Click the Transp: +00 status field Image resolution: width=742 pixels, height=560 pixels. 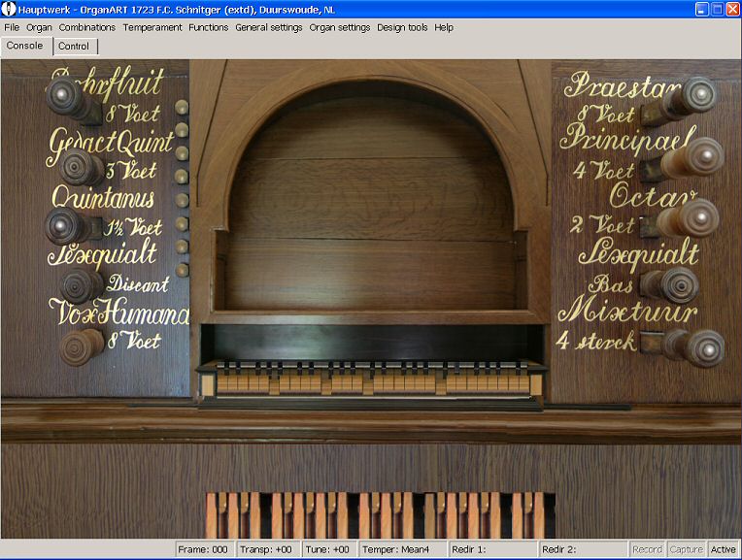click(x=267, y=549)
